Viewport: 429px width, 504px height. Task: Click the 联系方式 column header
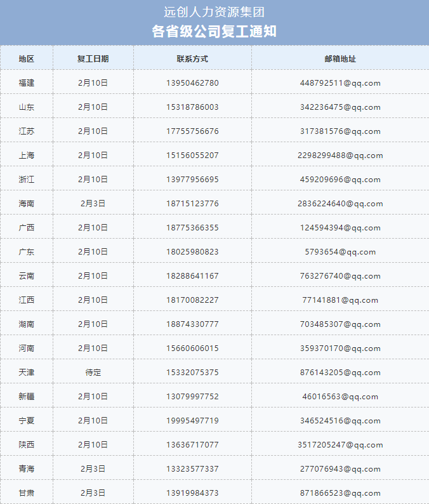192,58
